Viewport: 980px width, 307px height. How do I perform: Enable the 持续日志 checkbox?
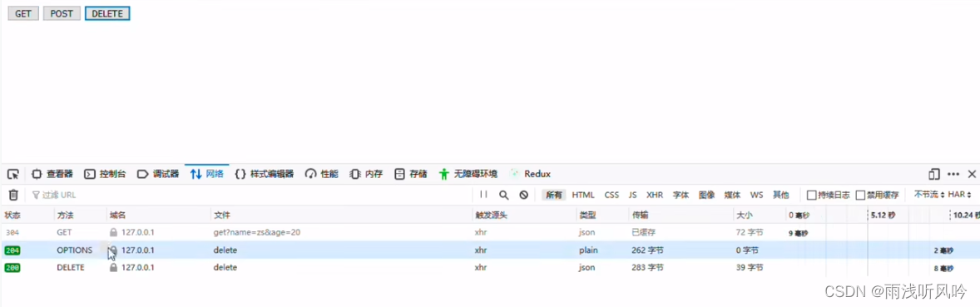click(812, 195)
